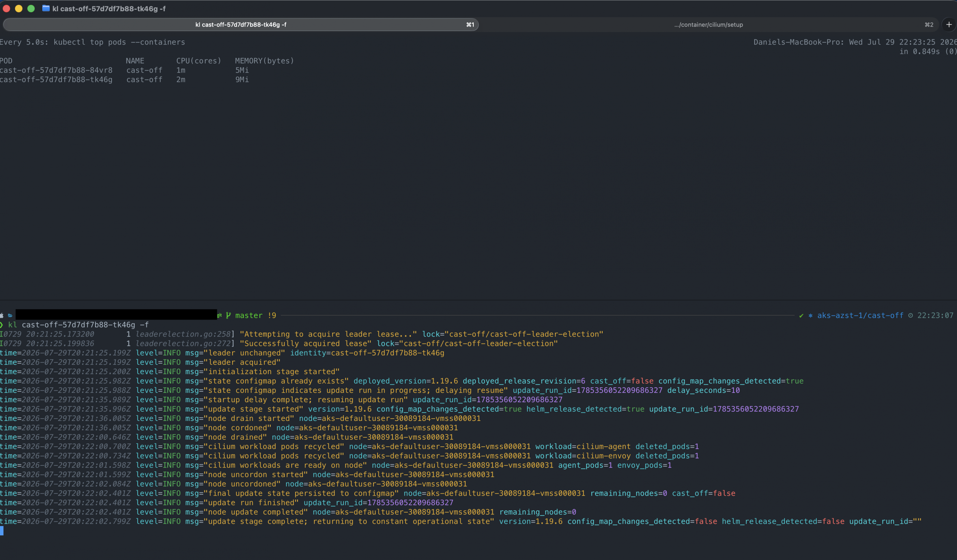The image size is (957, 560).
Task: Click the 9Mi memory value
Action: pos(242,80)
